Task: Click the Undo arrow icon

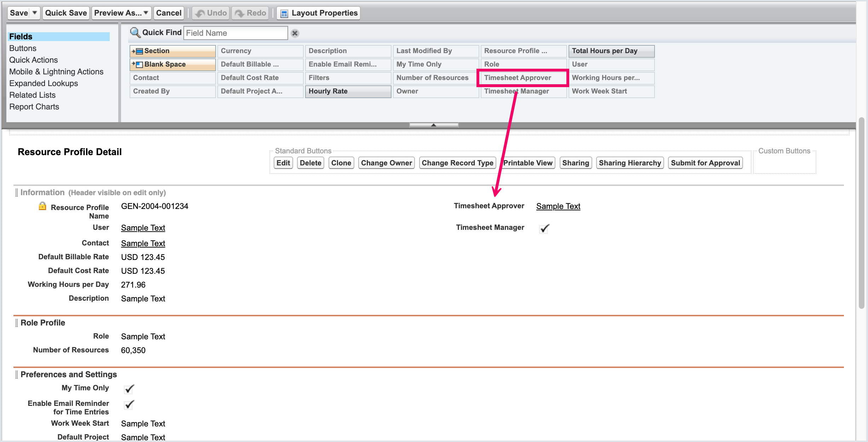Action: 200,13
